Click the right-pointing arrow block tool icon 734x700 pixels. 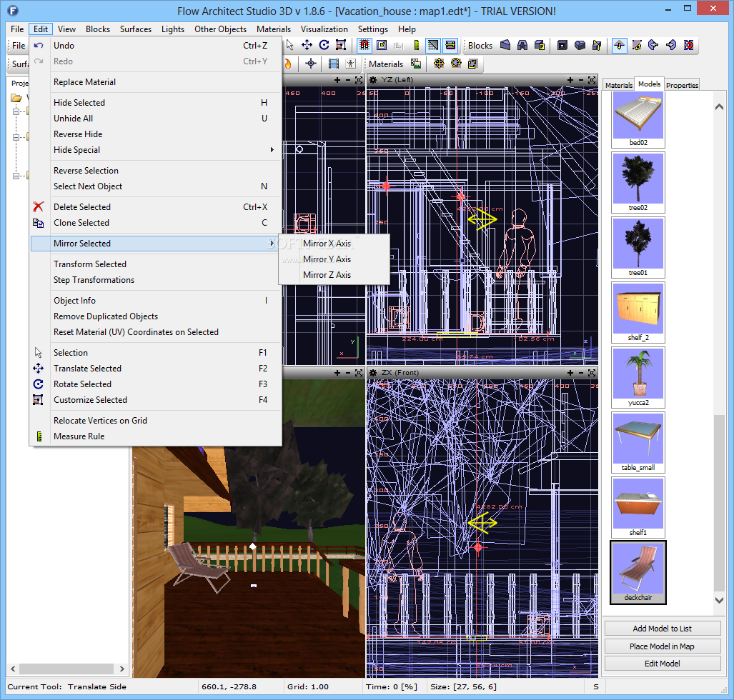click(x=671, y=45)
